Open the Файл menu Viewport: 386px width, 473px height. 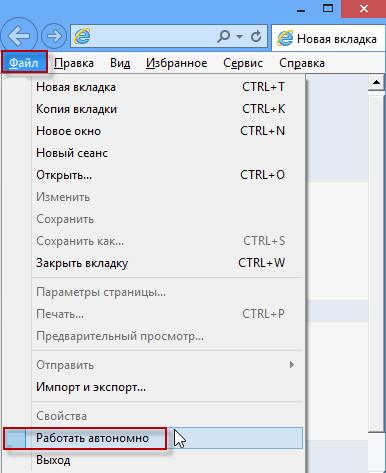pyautogui.click(x=24, y=62)
